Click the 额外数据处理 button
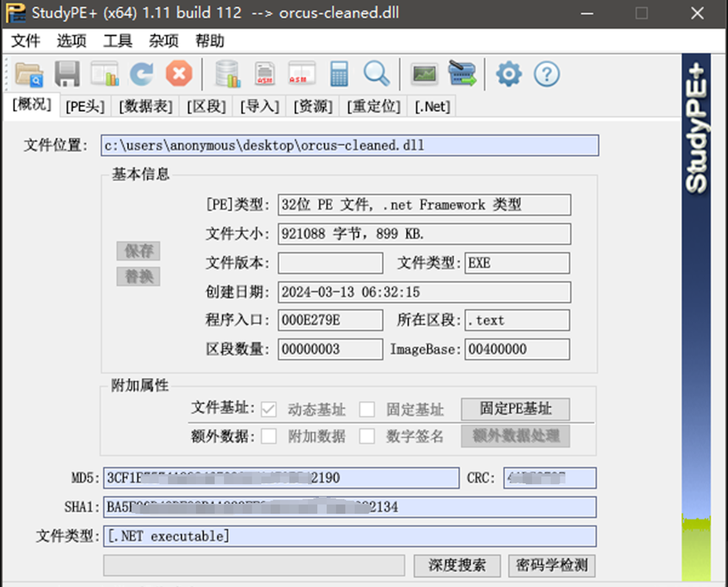This screenshot has width=728, height=587. coord(515,436)
